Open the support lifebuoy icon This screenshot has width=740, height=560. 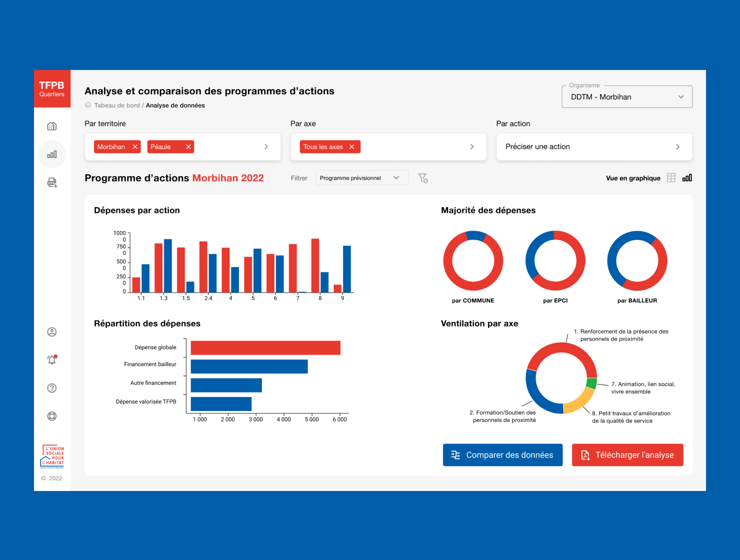[x=52, y=416]
